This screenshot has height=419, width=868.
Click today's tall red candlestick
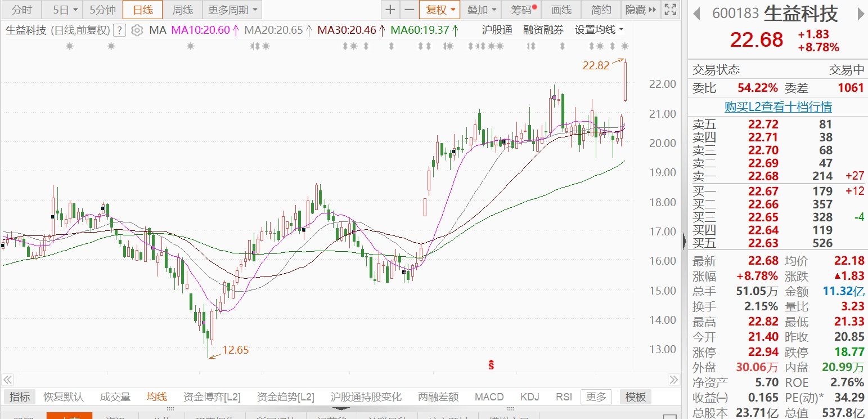pos(625,81)
